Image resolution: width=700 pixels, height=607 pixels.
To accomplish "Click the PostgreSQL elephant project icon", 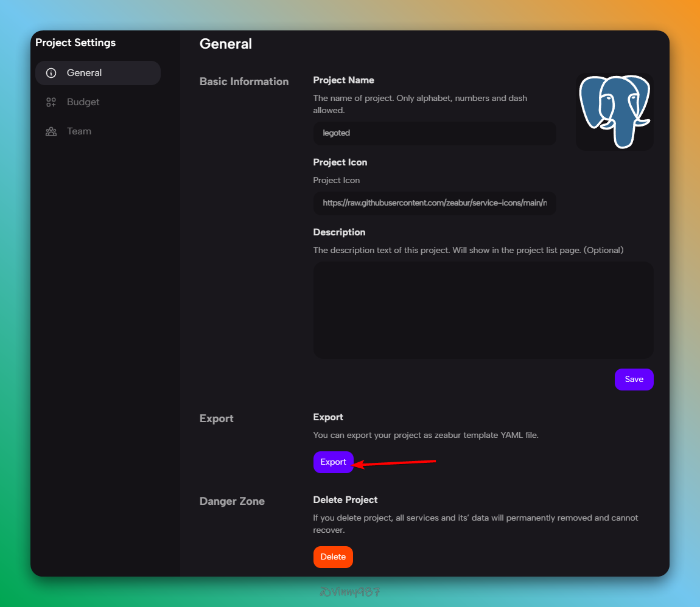I will pyautogui.click(x=614, y=112).
